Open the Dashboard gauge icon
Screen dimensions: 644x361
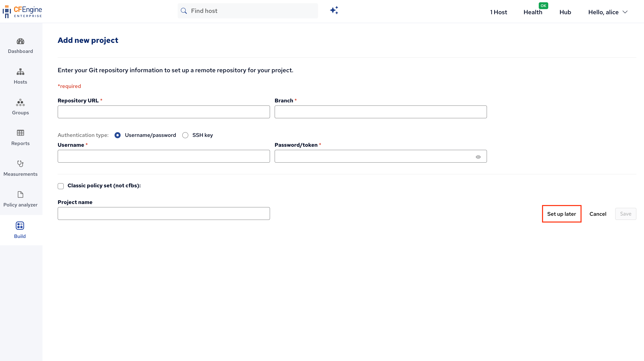coord(20,41)
